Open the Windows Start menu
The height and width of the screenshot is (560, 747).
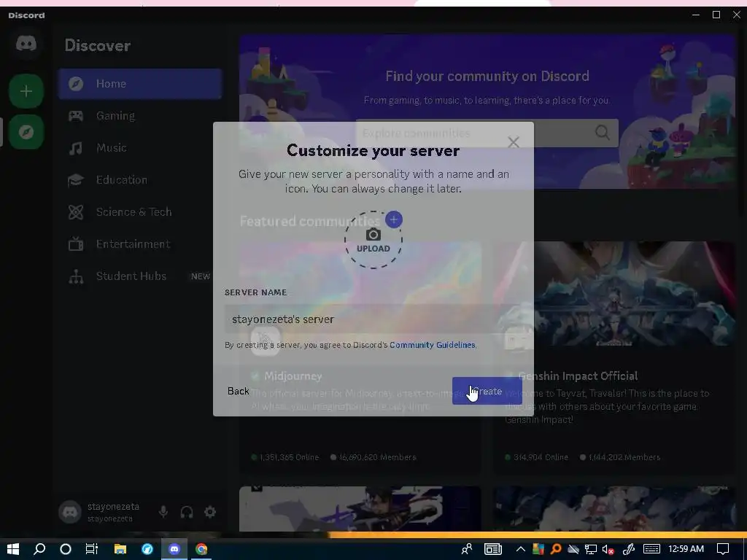[x=13, y=549]
